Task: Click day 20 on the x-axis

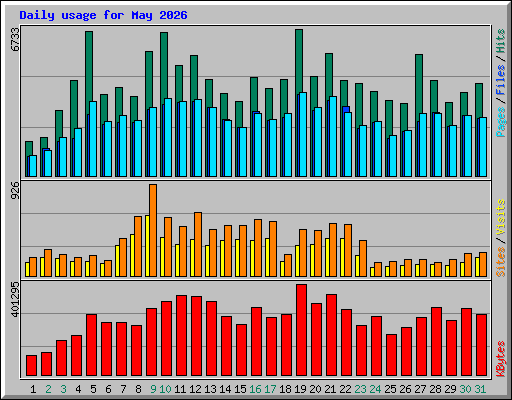Action: pos(315,389)
